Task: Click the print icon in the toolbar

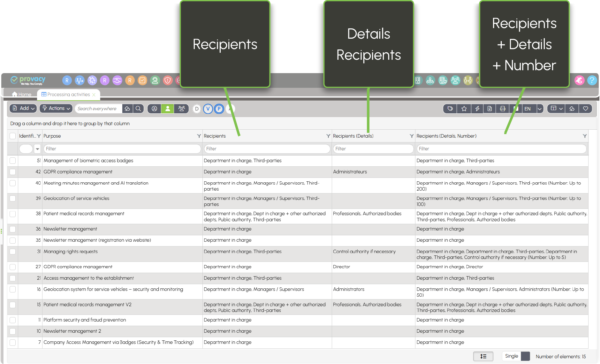Action: pyautogui.click(x=502, y=109)
